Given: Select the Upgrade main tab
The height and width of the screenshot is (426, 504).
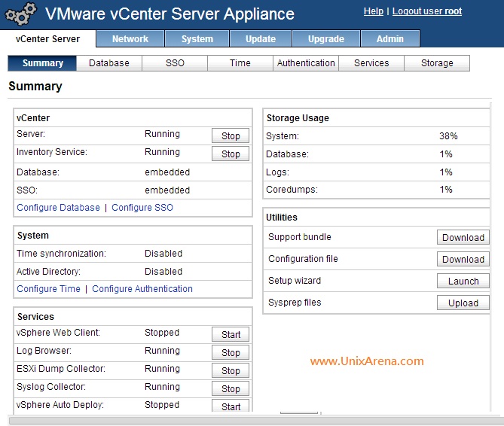Looking at the screenshot, I should [x=326, y=39].
